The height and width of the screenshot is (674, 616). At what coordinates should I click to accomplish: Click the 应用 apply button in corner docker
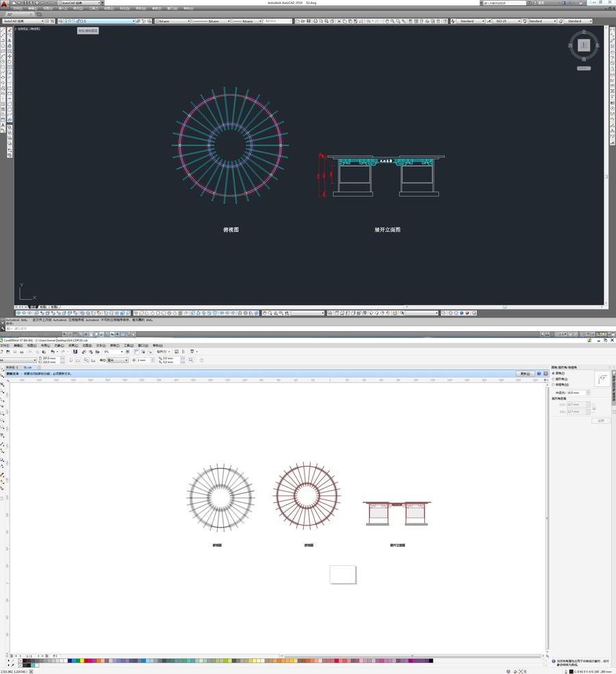coord(600,421)
